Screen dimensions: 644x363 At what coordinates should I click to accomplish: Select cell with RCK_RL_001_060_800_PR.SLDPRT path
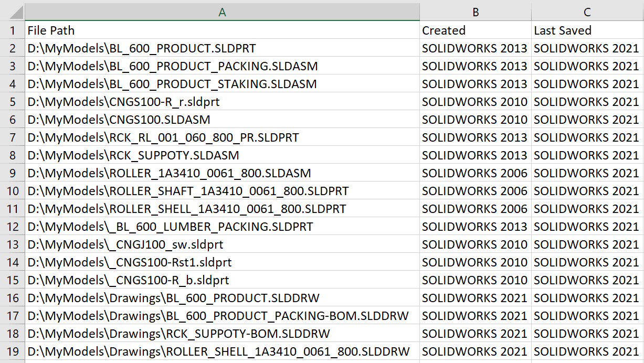(222, 137)
